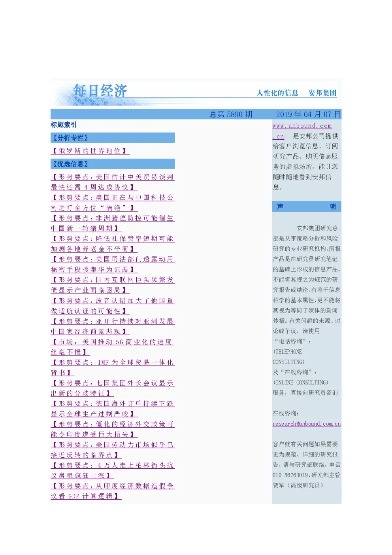Click the 总第 5890 期 issue number

point(231,114)
